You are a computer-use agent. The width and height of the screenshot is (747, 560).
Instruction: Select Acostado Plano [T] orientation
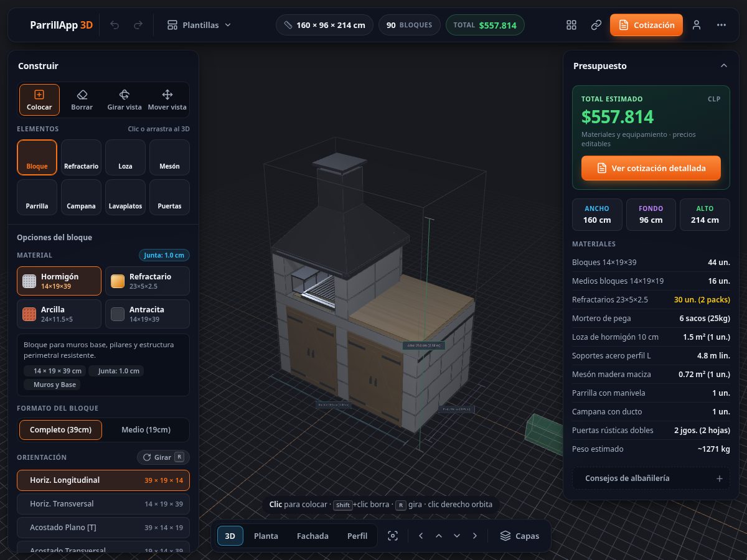(x=103, y=528)
